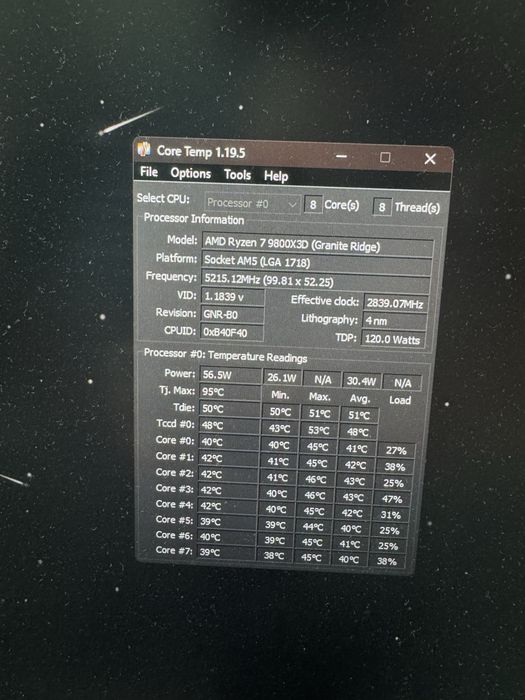Screen dimensions: 525x700
Task: Click the Core #7 minimum temperature 38°C
Action: click(x=274, y=556)
